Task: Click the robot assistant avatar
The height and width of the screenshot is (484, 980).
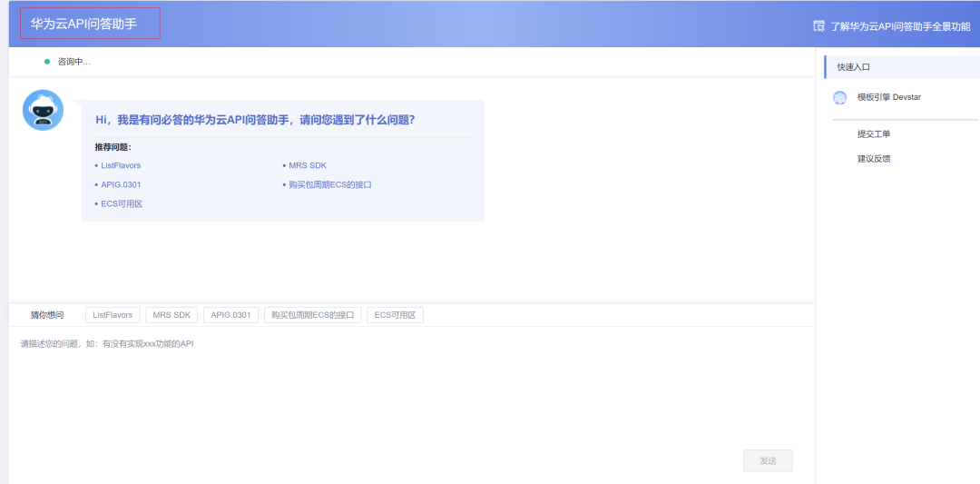Action: click(x=44, y=110)
